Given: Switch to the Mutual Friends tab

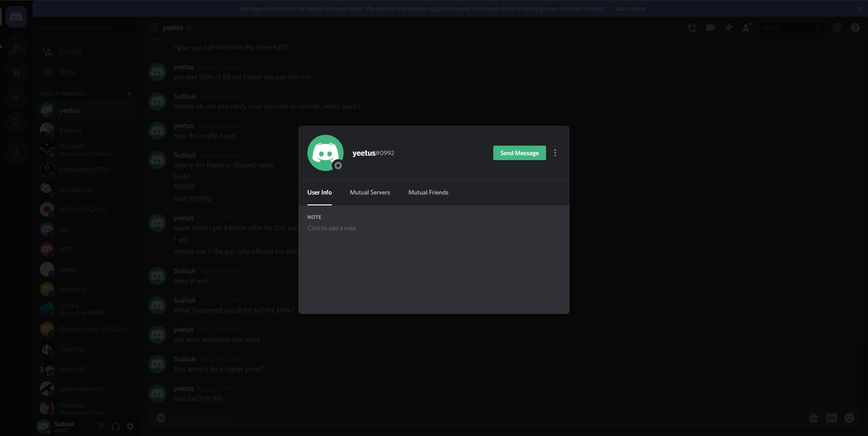Looking at the screenshot, I should point(428,193).
